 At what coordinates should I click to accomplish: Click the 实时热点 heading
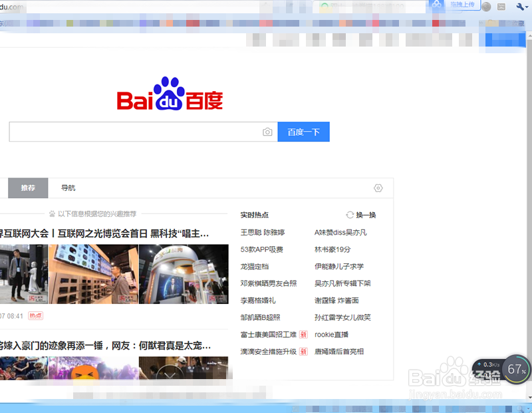255,215
